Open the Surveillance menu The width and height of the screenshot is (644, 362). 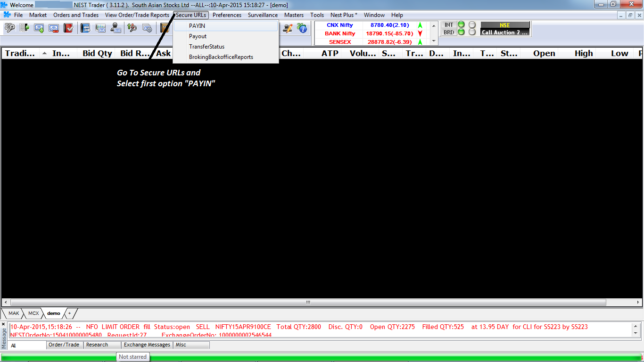click(x=263, y=15)
